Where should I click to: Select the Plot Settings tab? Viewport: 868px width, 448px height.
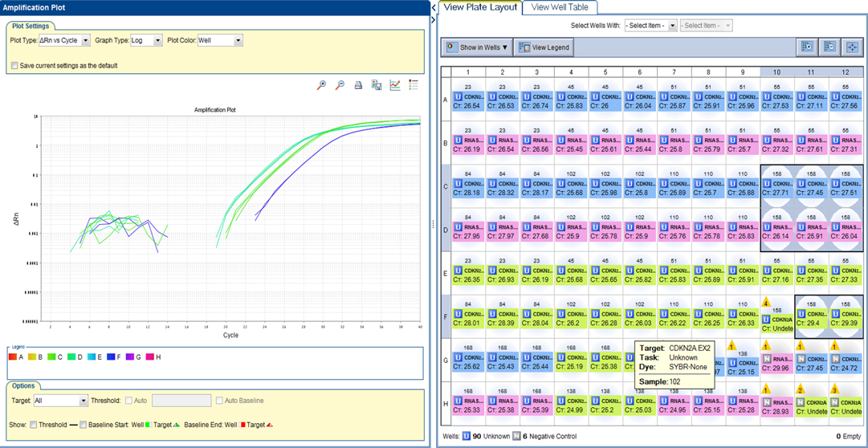pyautogui.click(x=31, y=26)
